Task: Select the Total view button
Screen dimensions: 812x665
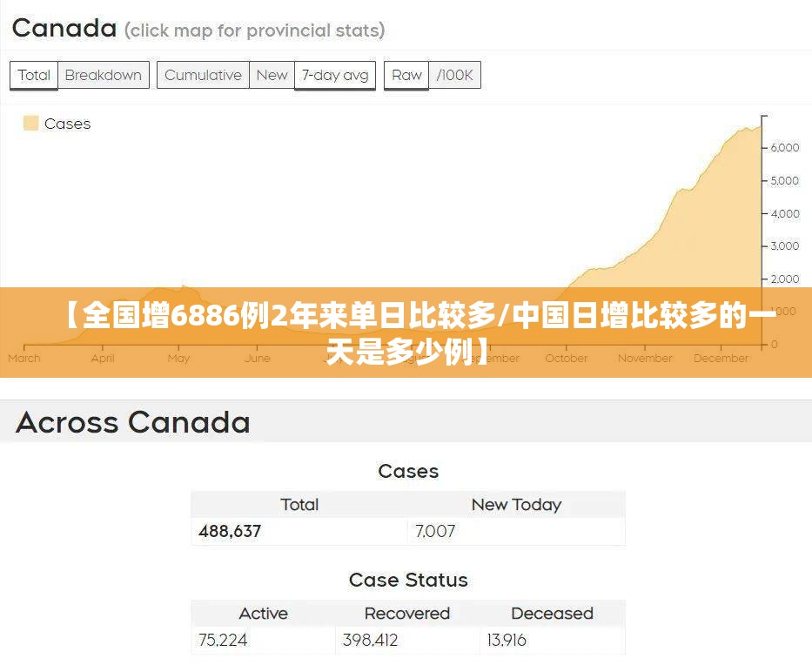Action: (x=34, y=75)
